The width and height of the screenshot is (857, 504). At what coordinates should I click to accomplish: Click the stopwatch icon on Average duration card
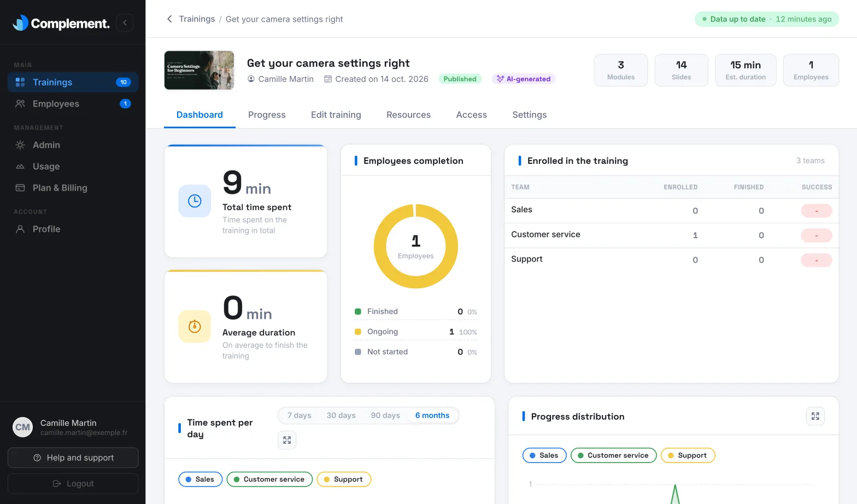[x=195, y=327]
